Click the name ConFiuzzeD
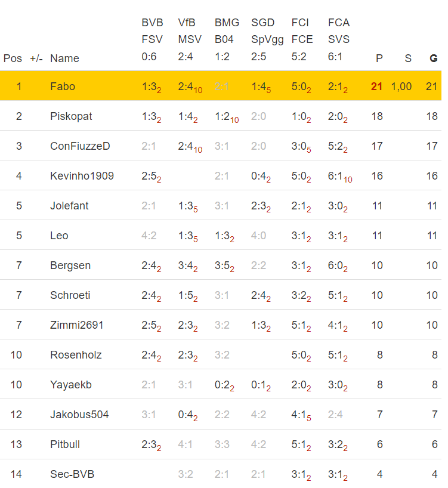The image size is (448, 488). tap(80, 146)
